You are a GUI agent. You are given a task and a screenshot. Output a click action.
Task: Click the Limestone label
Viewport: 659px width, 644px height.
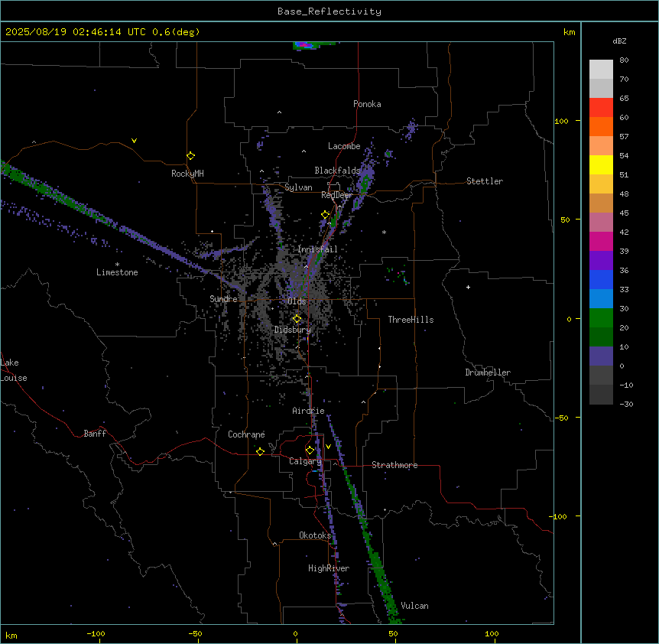(117, 272)
